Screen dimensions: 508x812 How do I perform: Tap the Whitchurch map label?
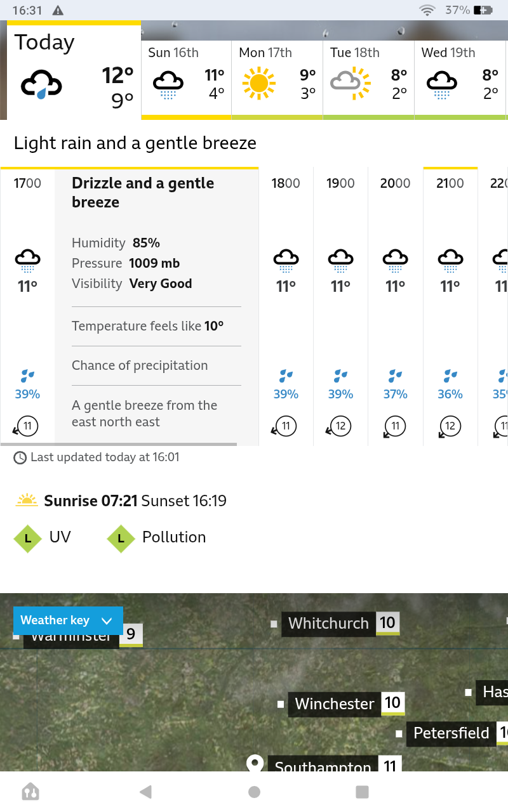click(328, 624)
